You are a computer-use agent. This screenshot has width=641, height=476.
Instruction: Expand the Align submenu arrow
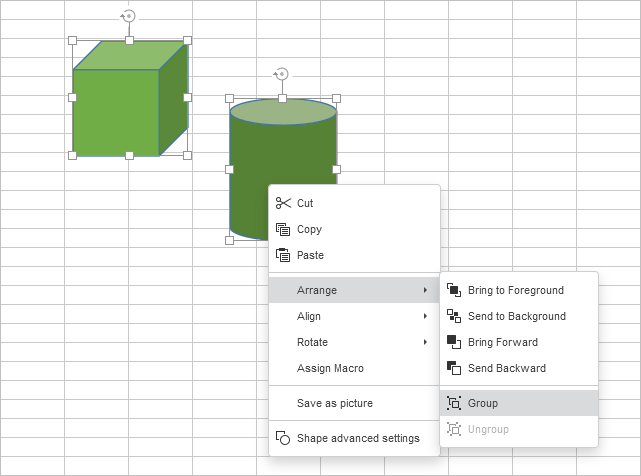(x=425, y=316)
